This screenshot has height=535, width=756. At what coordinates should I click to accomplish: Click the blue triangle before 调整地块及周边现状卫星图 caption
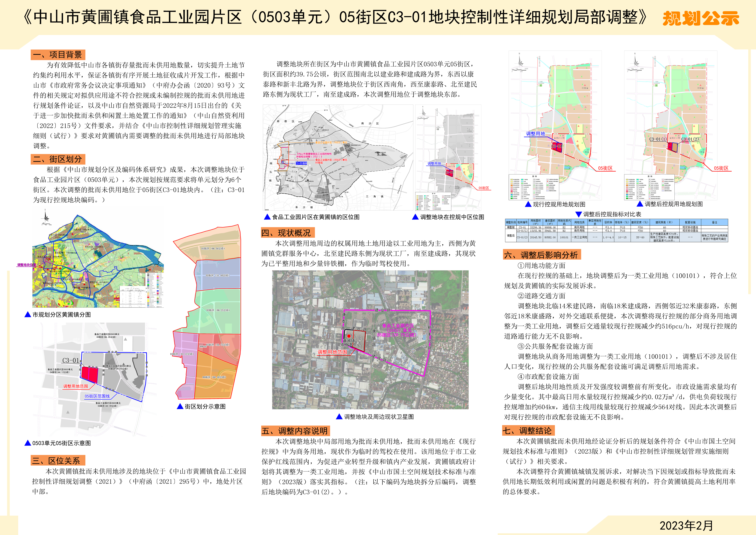[339, 417]
